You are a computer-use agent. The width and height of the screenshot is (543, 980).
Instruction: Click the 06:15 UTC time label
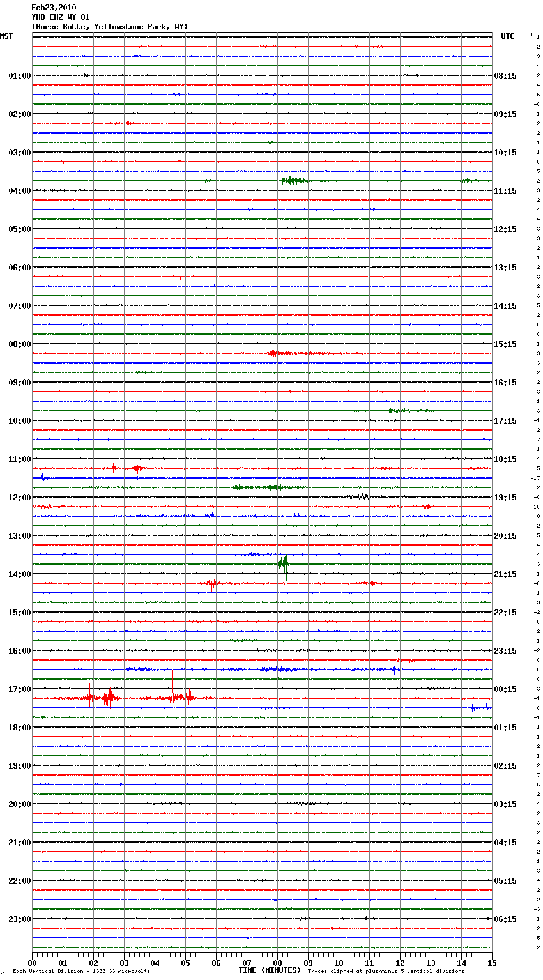pos(505,919)
